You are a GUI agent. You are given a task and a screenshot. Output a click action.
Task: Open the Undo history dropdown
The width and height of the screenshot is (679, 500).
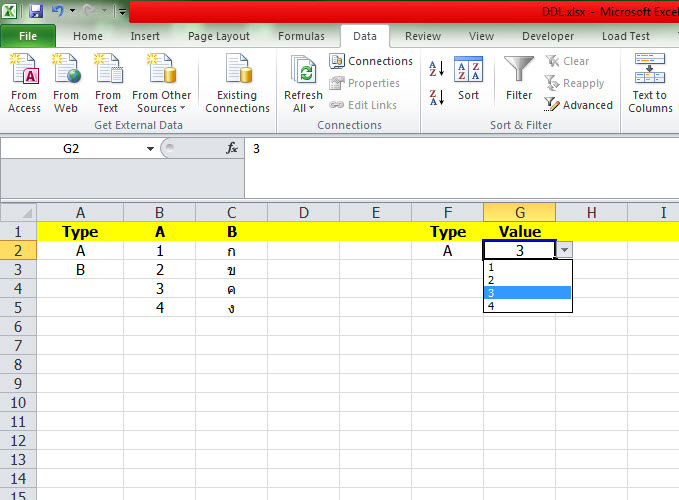(x=72, y=11)
